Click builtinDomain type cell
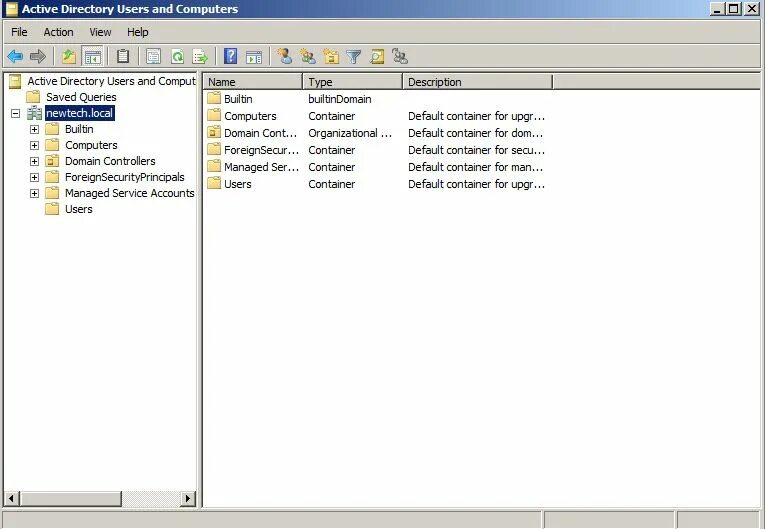The image size is (765, 529). 340,99
